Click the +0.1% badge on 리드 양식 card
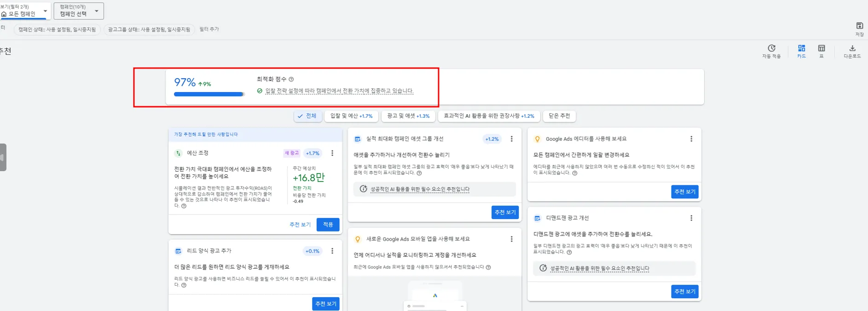 [x=312, y=251]
